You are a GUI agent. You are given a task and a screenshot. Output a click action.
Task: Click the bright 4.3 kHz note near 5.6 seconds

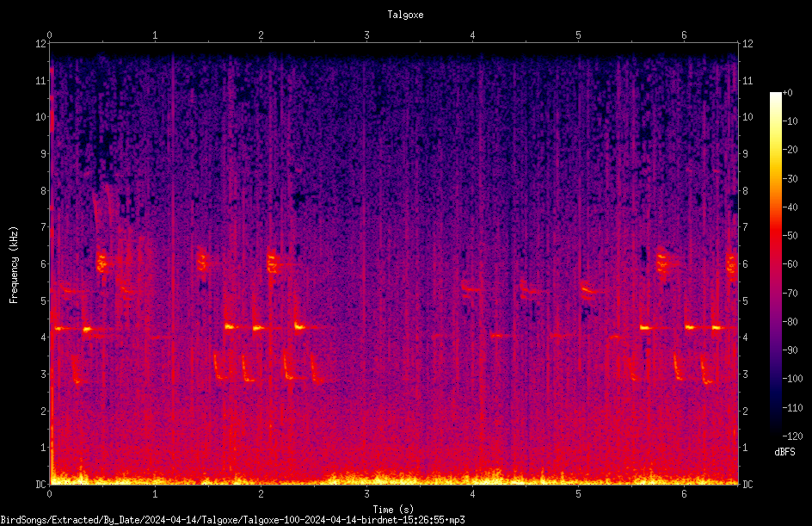click(x=645, y=327)
